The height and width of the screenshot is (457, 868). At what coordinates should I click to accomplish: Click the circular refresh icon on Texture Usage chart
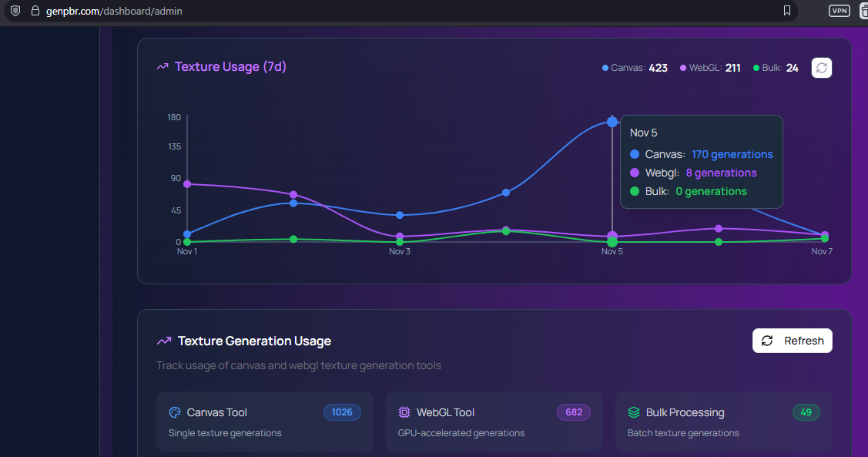821,68
